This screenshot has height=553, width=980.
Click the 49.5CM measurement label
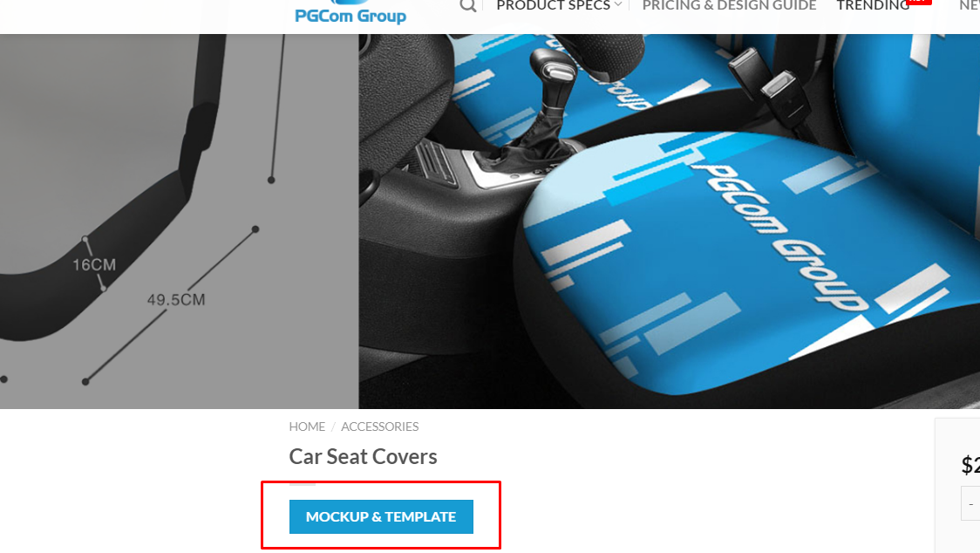click(176, 300)
